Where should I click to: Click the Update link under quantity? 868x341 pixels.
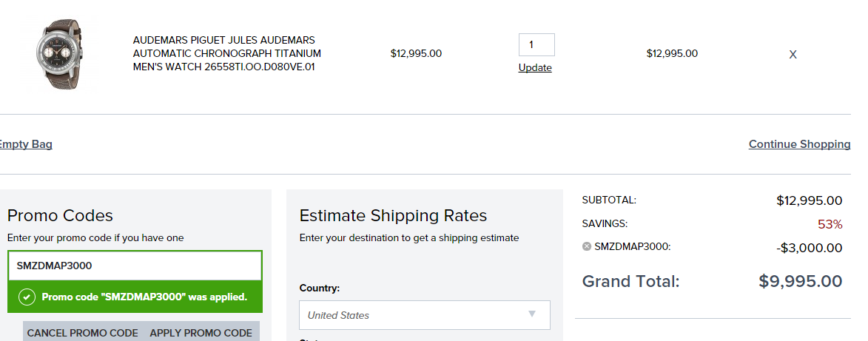click(x=535, y=67)
